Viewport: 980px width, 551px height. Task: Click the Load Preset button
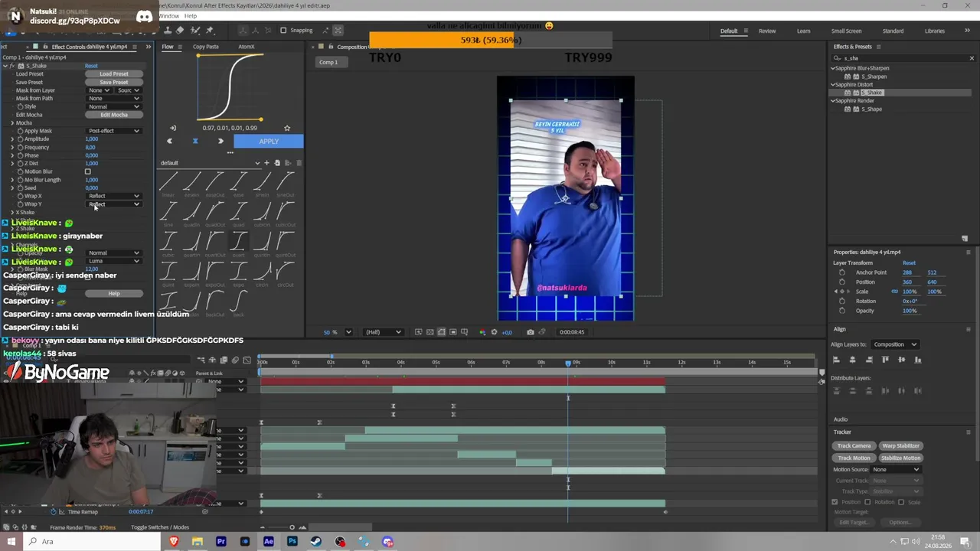tap(114, 74)
